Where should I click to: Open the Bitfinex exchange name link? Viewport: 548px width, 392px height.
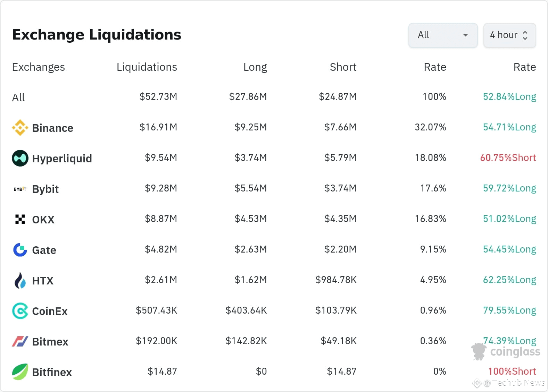coord(52,372)
